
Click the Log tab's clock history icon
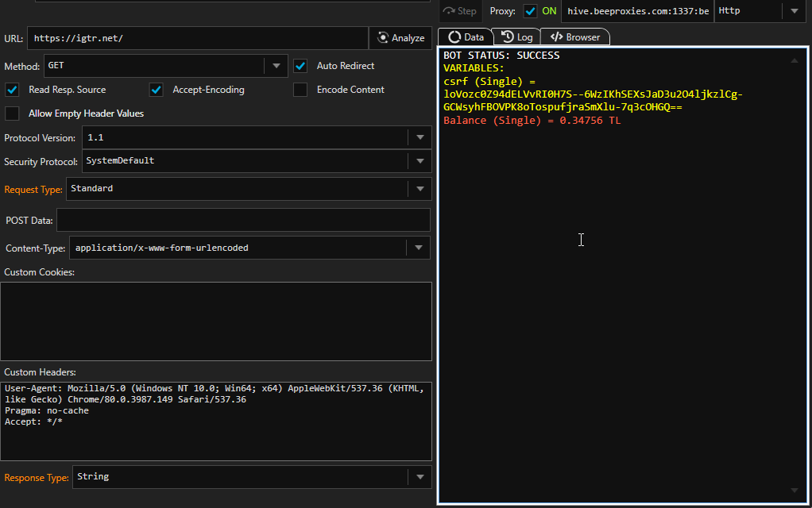pos(507,37)
